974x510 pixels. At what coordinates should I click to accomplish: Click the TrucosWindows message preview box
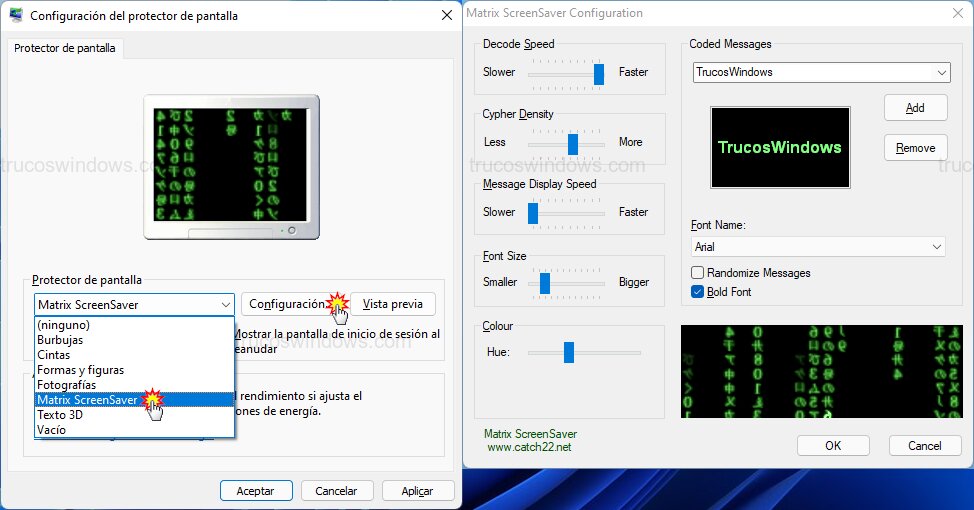click(780, 147)
